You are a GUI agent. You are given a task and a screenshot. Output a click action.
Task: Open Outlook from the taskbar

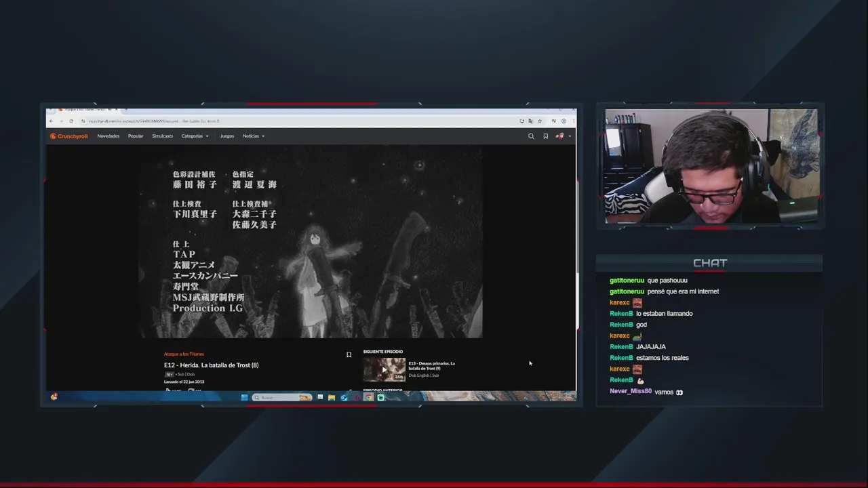coord(344,397)
